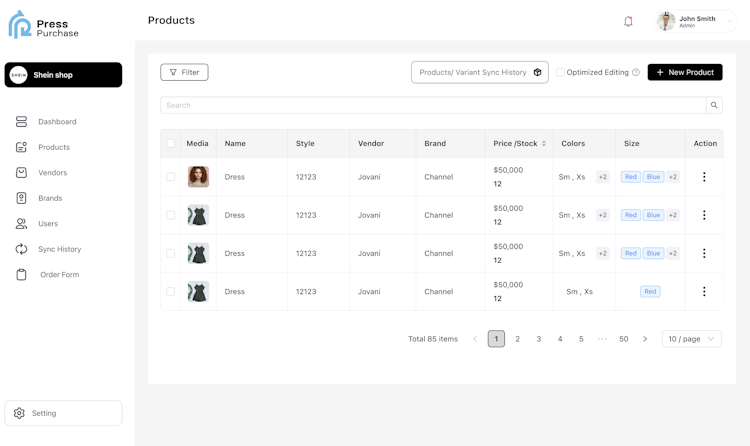Click the Blue tag in the first row
The height and width of the screenshot is (446, 750).
coord(653,177)
